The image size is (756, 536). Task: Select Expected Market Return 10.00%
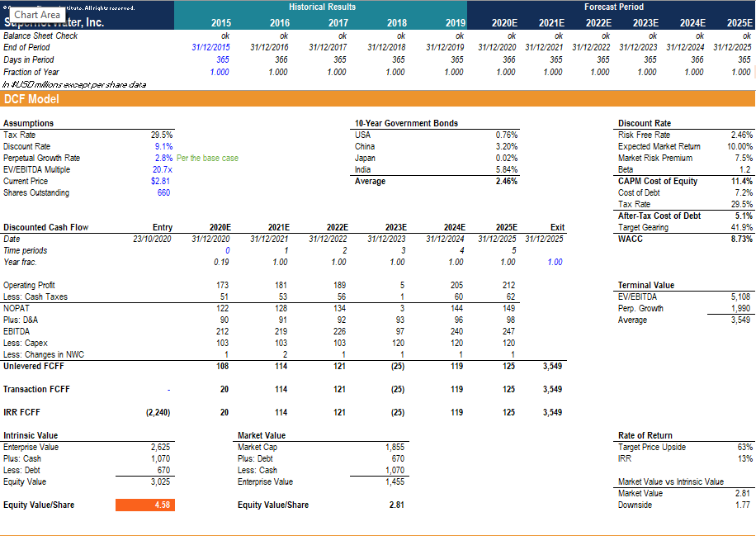739,147
